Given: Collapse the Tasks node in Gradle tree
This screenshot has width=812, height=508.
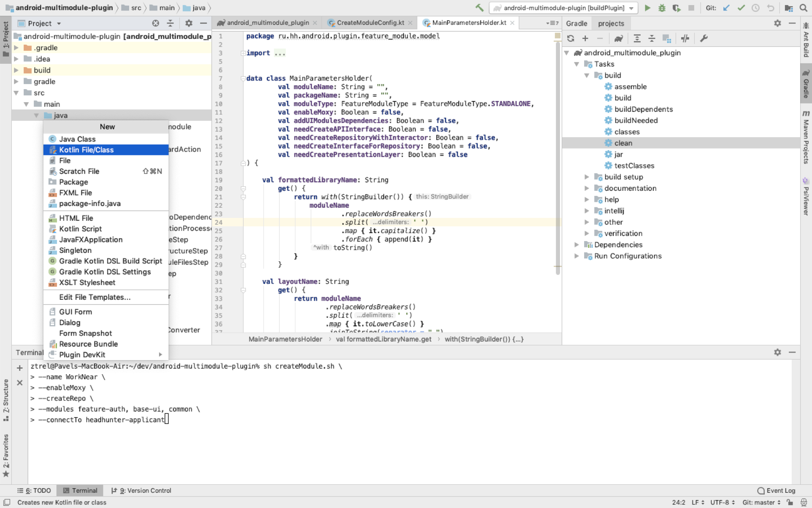Looking at the screenshot, I should [x=577, y=64].
